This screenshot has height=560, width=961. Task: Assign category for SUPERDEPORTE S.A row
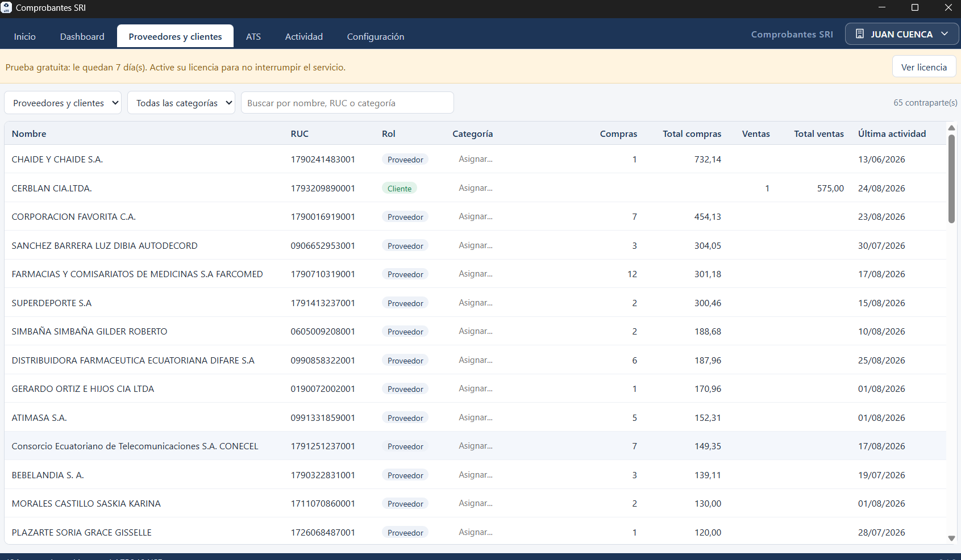point(476,303)
